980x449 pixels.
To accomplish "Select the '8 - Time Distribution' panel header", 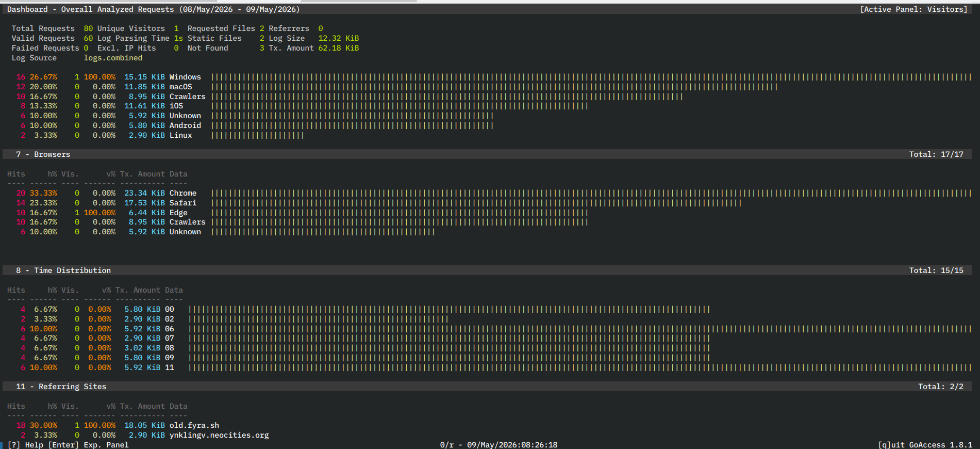I will tap(487, 270).
